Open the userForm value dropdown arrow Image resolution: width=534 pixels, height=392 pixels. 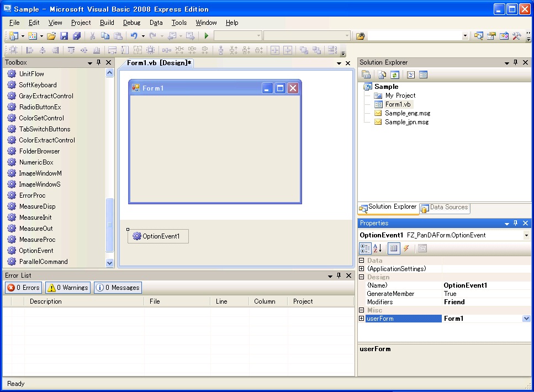coord(526,319)
